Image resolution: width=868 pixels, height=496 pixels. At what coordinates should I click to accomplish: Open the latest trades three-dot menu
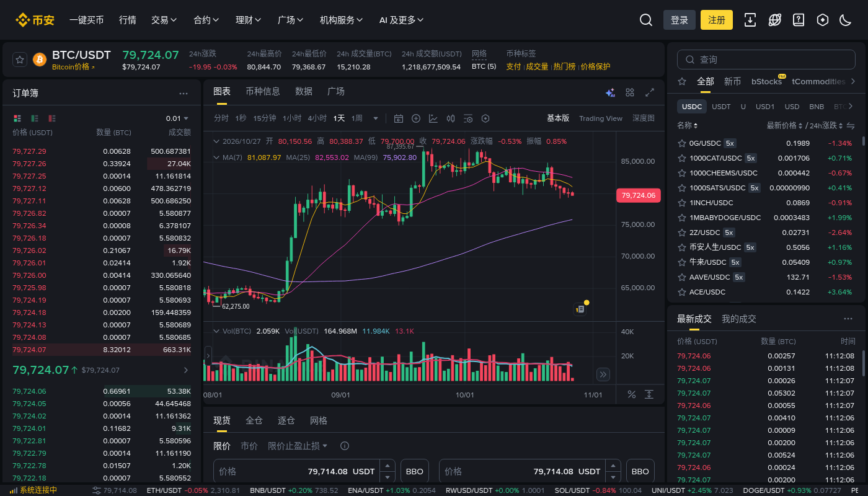tap(848, 319)
